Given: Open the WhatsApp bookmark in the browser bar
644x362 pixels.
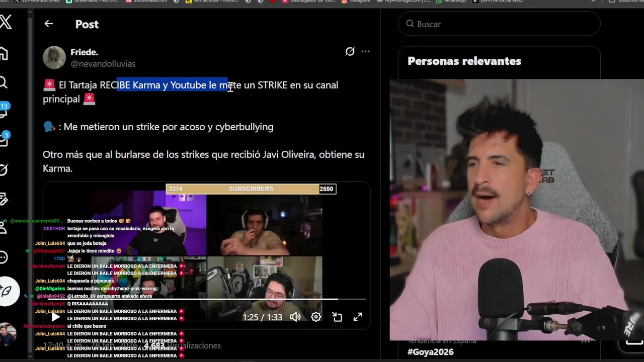Looking at the screenshot, I should click(x=451, y=2).
